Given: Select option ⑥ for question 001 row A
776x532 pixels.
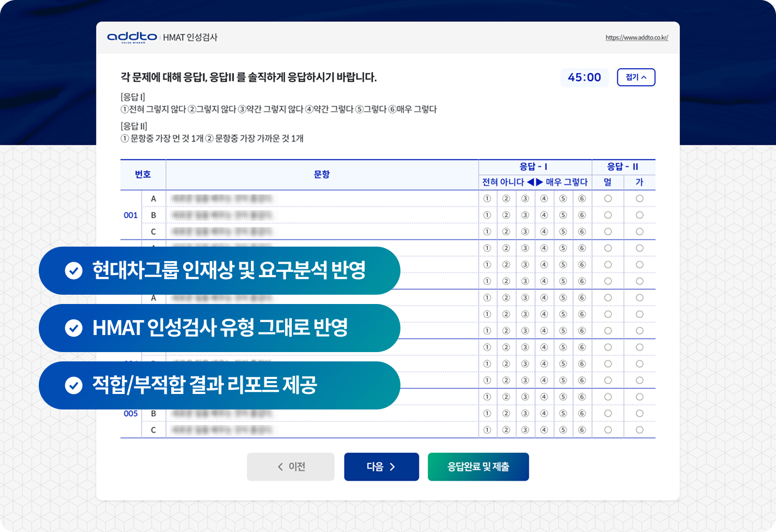Looking at the screenshot, I should point(582,199).
